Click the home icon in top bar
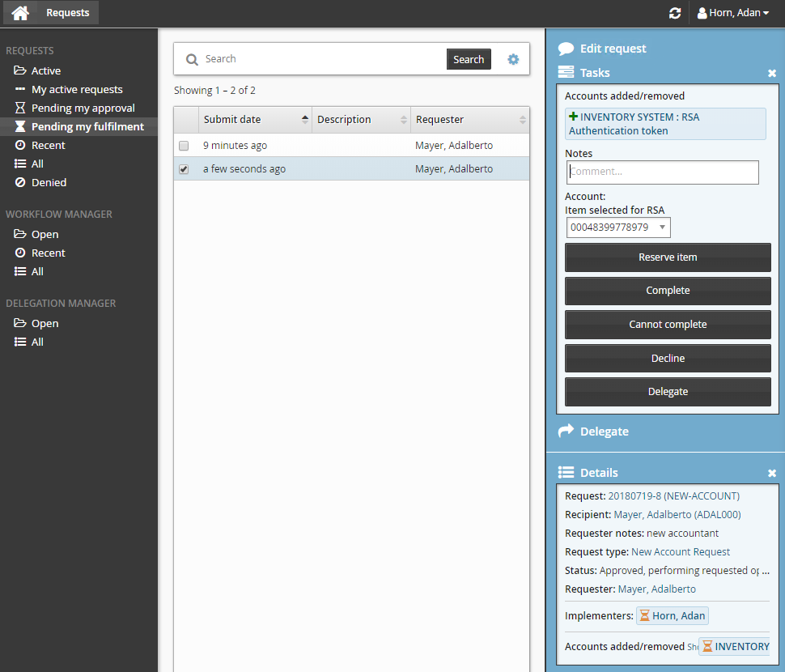 pyautogui.click(x=20, y=13)
